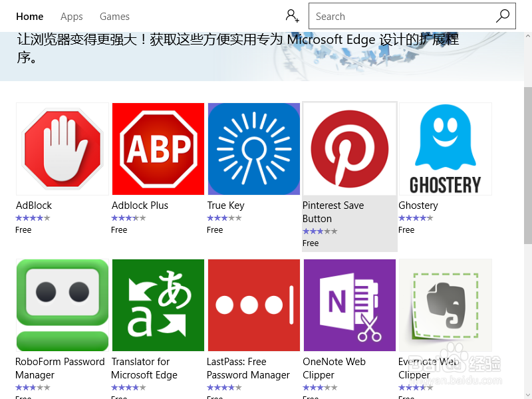Image resolution: width=532 pixels, height=399 pixels.
Task: Click the Microsoft Edge extensions banner text
Action: click(237, 48)
